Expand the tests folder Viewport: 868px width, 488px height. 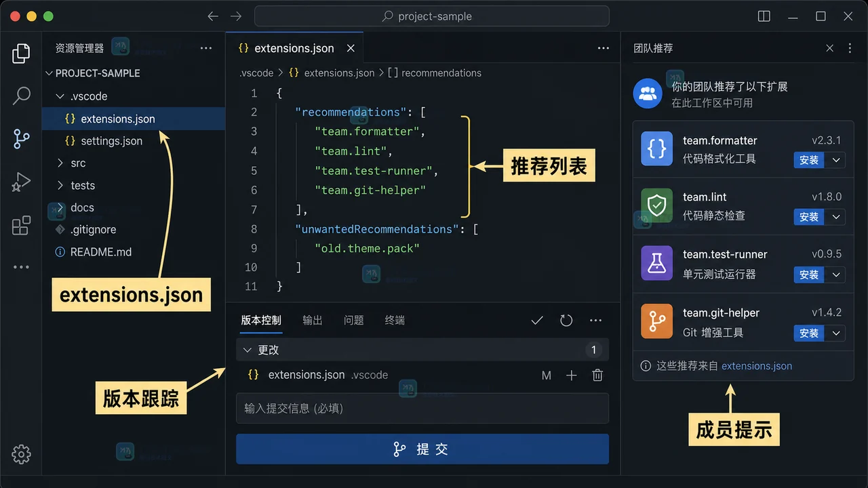point(60,186)
